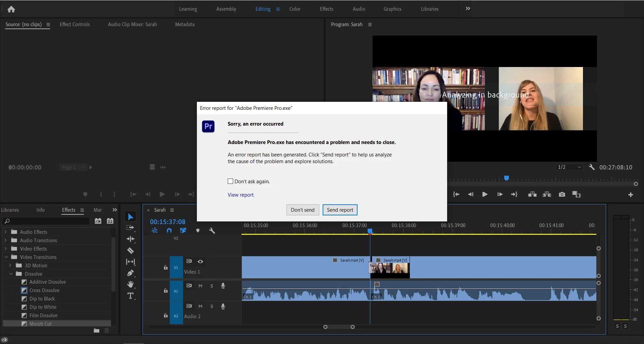Switch to the Audio workspace
Image resolution: width=644 pixels, height=344 pixels.
pyautogui.click(x=359, y=9)
